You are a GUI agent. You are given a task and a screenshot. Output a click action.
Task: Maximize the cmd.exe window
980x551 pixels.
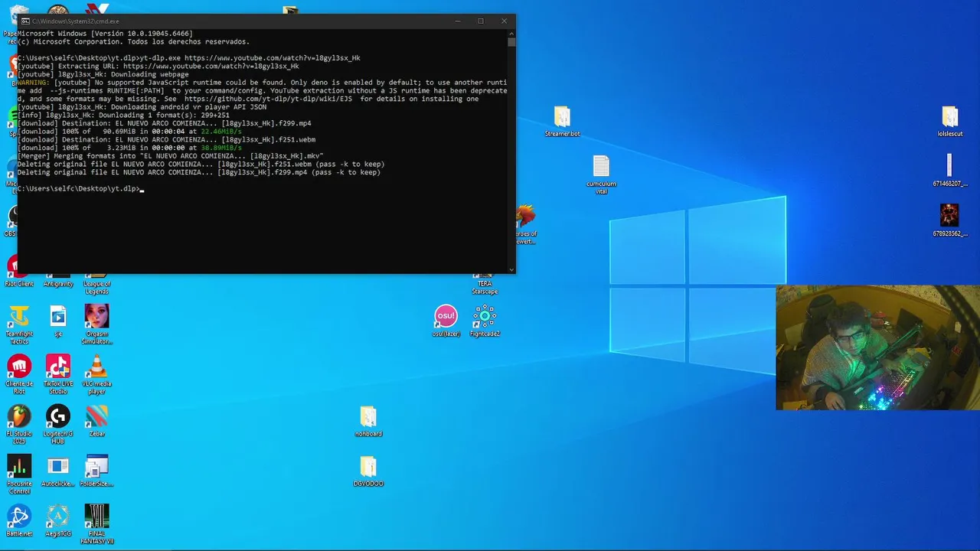[x=481, y=21]
